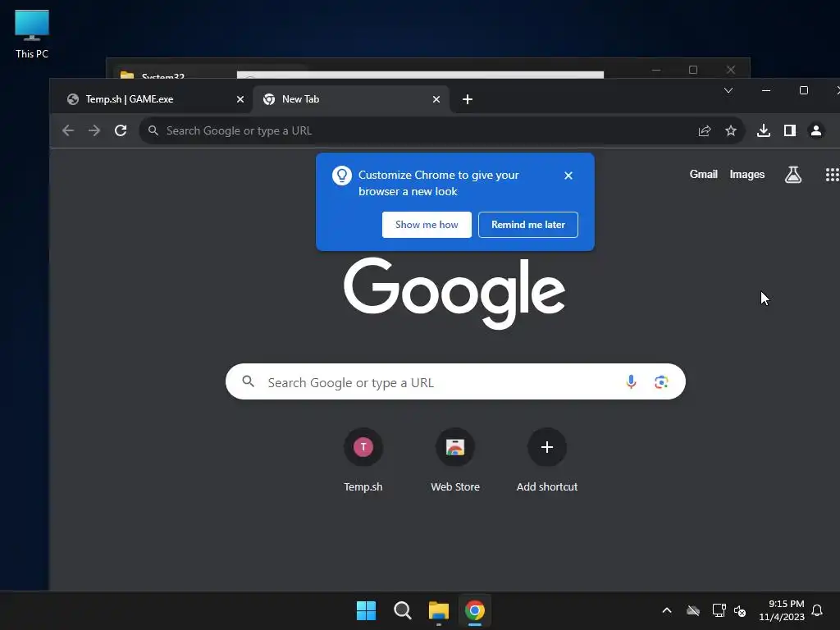840x630 pixels.
Task: Click the Google logo doodle
Action: [454, 293]
